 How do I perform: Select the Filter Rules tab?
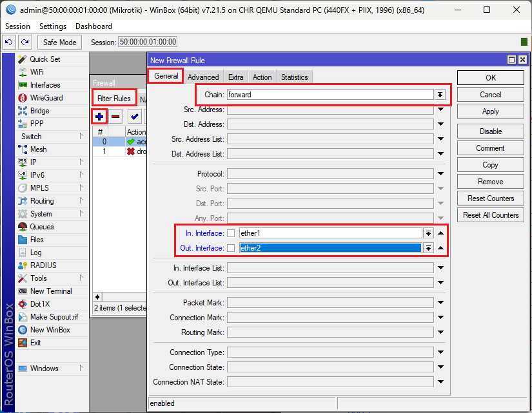(114, 99)
